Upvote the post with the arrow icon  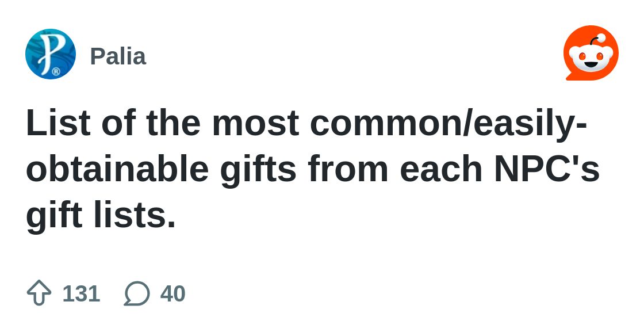coord(39,293)
